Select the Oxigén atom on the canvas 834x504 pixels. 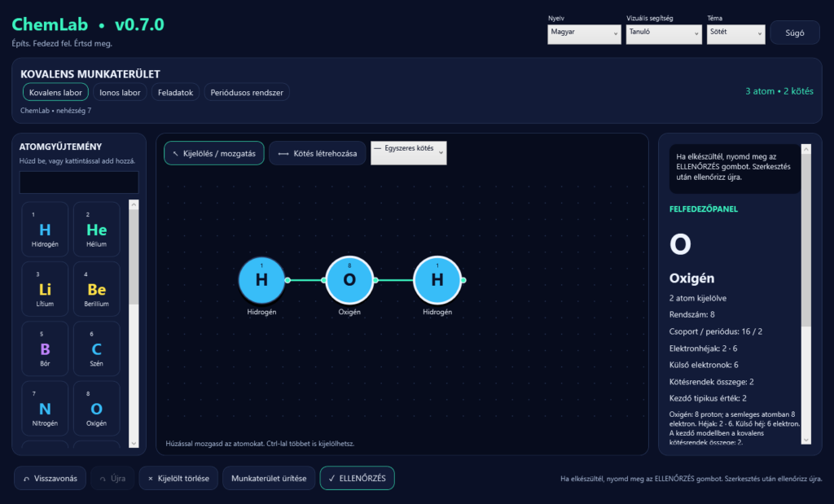point(349,279)
